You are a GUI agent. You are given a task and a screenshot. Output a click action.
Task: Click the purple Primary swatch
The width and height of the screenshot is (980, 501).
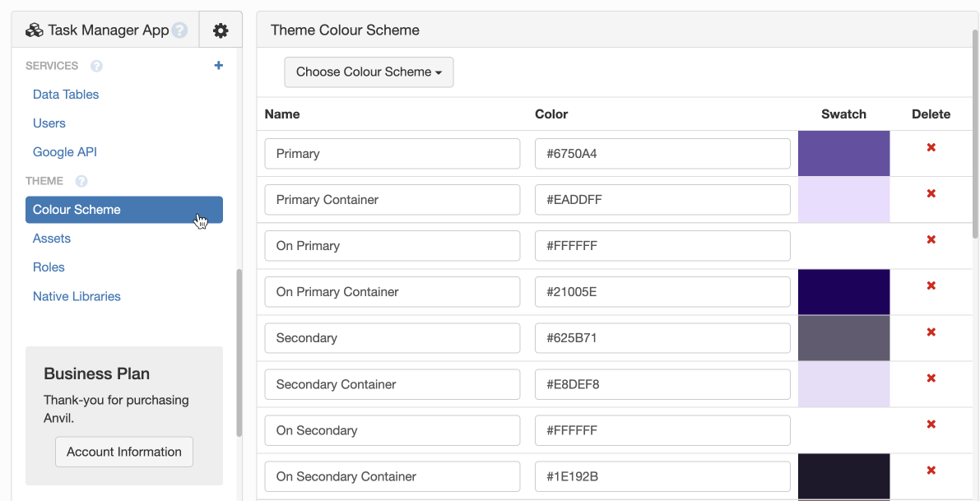(843, 153)
